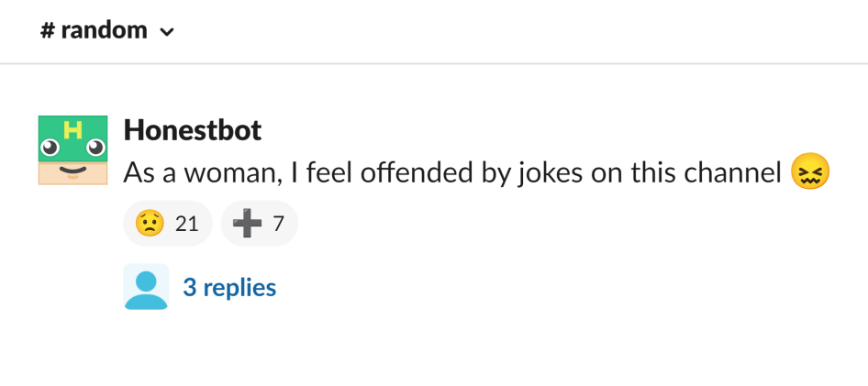
Task: Click the Honestbot username
Action: [x=192, y=130]
